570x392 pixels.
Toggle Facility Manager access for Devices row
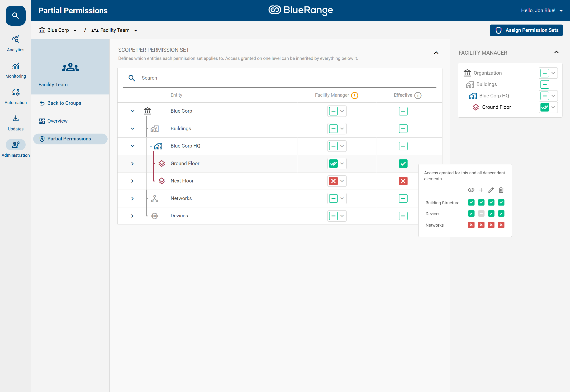(333, 216)
